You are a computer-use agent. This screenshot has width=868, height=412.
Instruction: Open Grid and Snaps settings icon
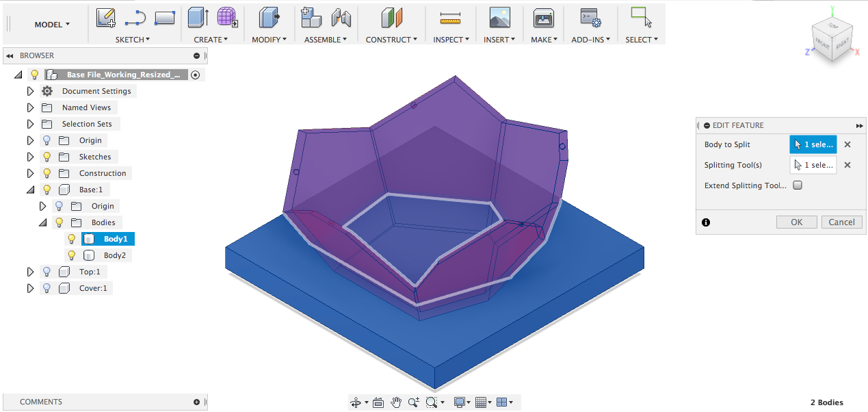pos(481,402)
